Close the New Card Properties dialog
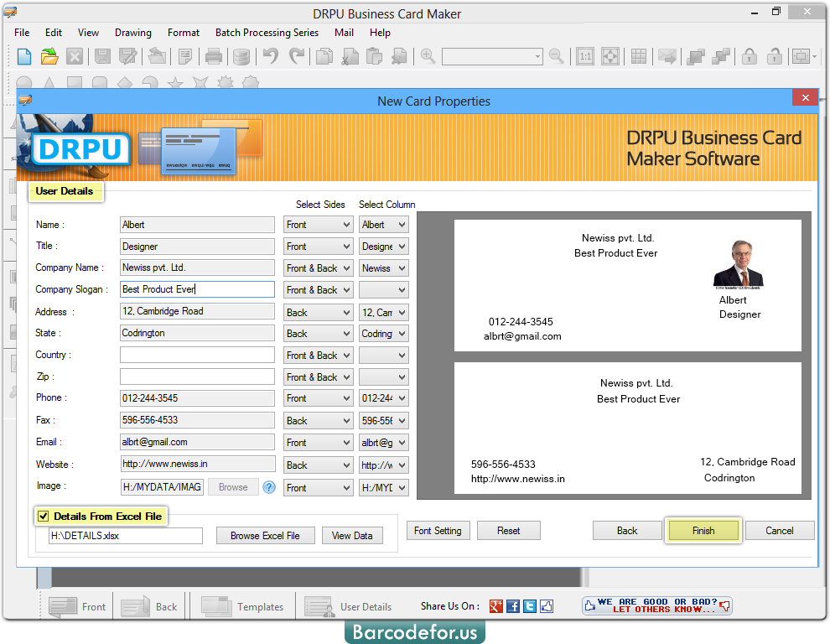The width and height of the screenshot is (830, 644). pyautogui.click(x=805, y=98)
